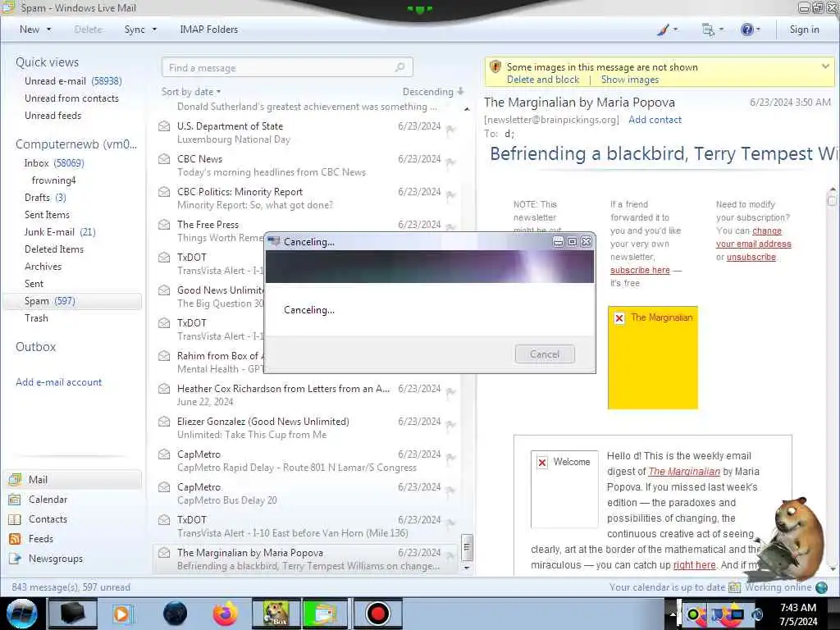Click envelope icon of The Marginalian message
The image size is (840, 630).
[164, 553]
